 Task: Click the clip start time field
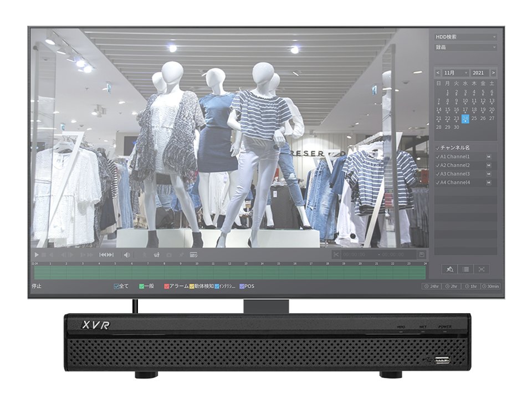355,254
